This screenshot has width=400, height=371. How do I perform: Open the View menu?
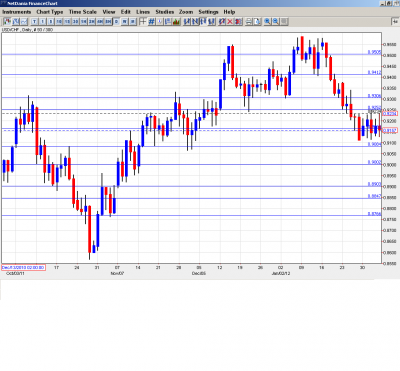click(109, 12)
